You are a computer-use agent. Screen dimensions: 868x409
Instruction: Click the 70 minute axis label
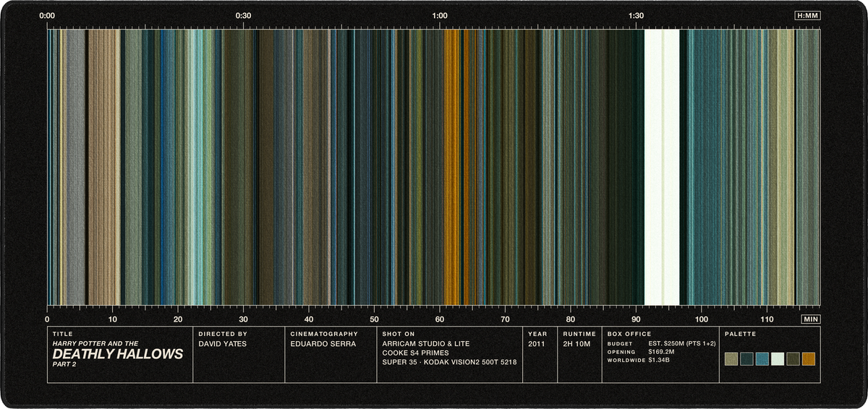[x=505, y=319]
